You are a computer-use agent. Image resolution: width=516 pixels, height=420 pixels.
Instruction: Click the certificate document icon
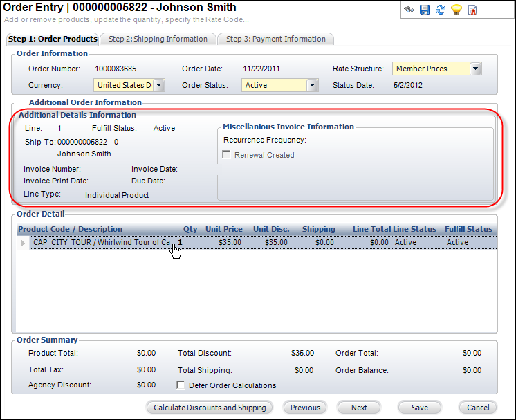[472, 10]
